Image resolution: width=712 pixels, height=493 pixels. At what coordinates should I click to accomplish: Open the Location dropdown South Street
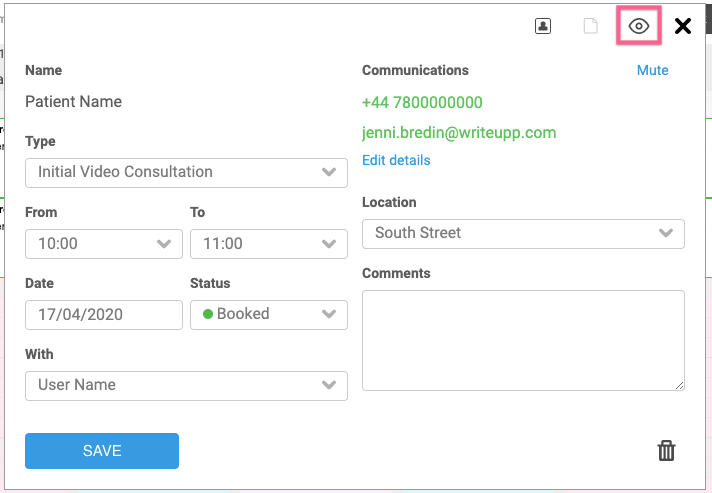click(x=523, y=234)
